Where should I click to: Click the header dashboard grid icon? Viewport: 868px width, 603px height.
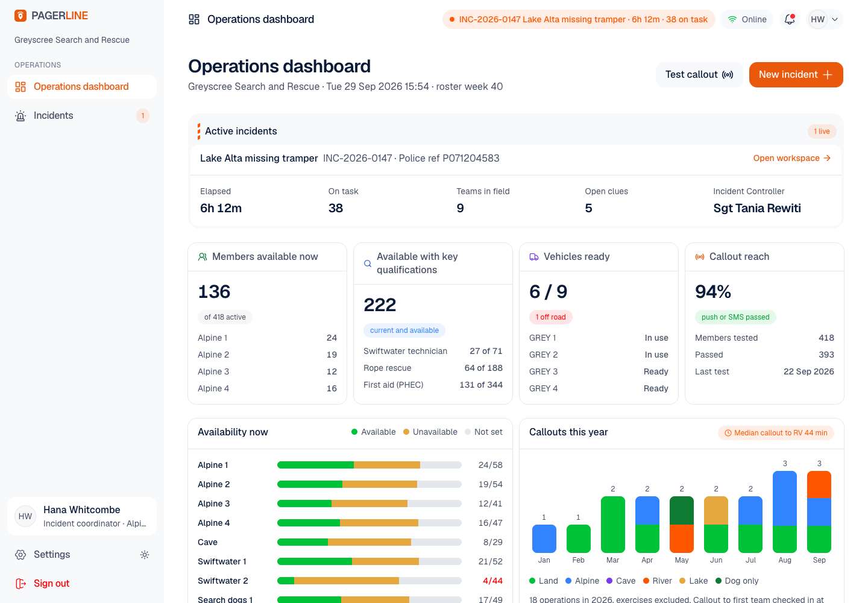194,19
